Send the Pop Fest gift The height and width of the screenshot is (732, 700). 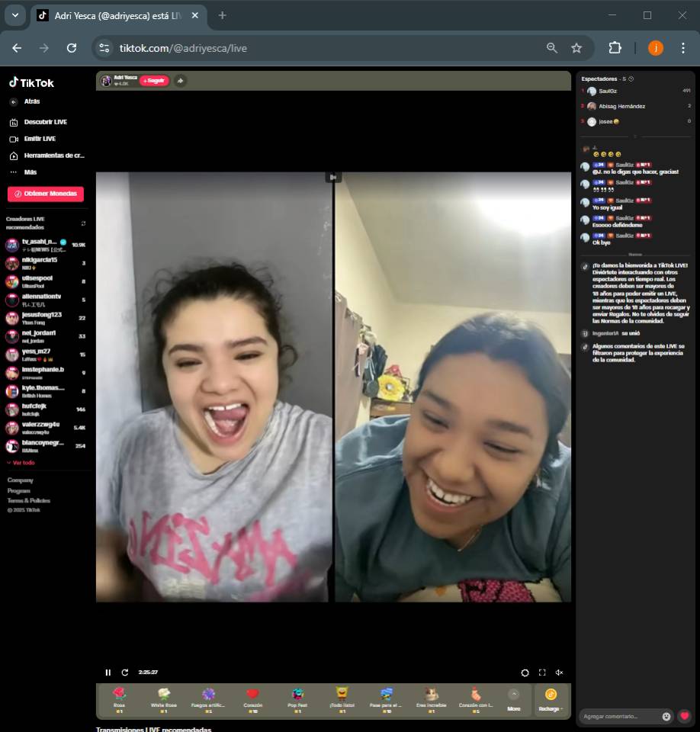point(297,697)
